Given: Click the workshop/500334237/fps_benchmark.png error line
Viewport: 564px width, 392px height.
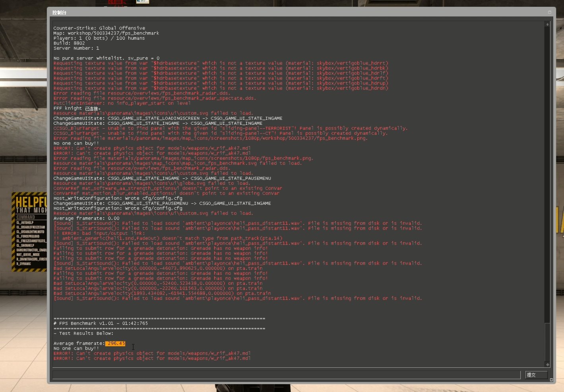Looking at the screenshot, I should pos(211,138).
